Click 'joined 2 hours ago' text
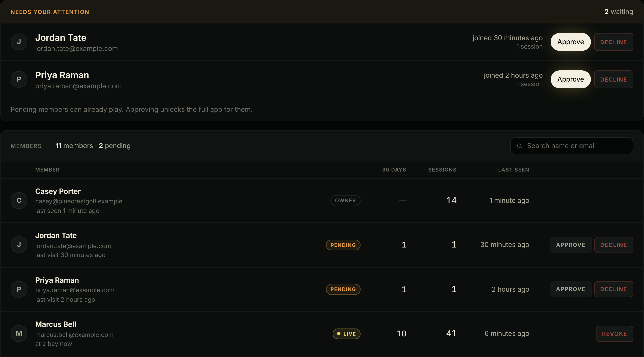This screenshot has height=357, width=644. point(513,75)
